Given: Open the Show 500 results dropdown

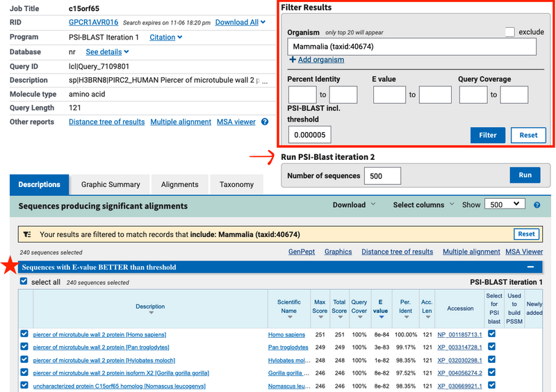Looking at the screenshot, I should click(x=505, y=204).
